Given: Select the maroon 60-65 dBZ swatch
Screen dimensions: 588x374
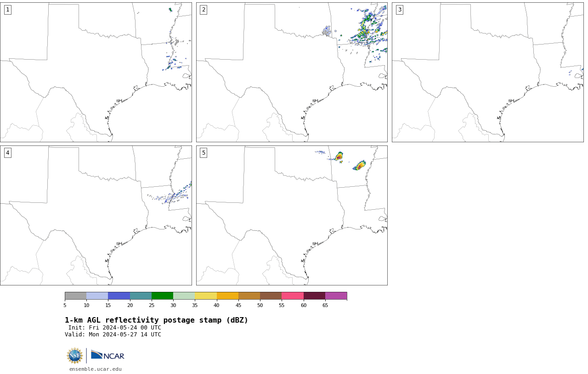Looking at the screenshot, I should click(x=314, y=296).
